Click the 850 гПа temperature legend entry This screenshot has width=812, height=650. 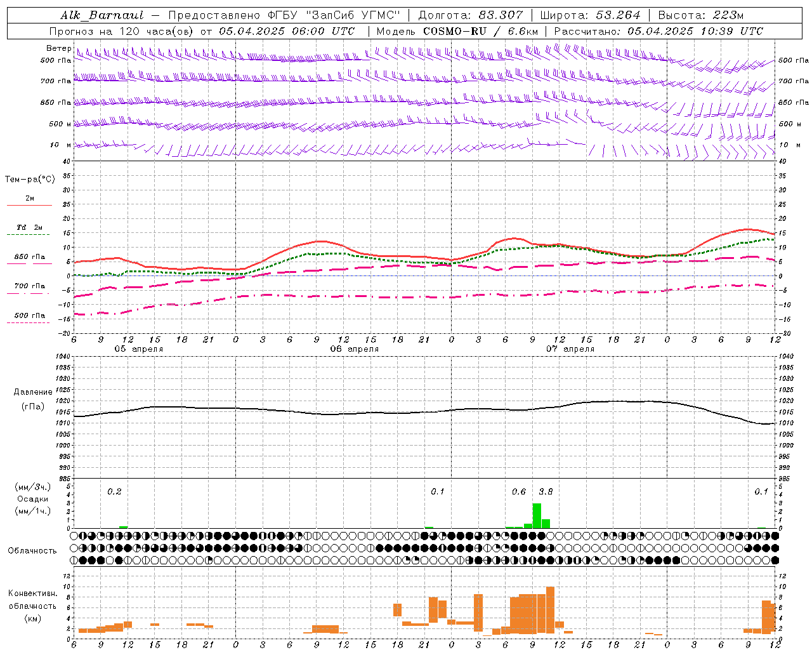click(30, 257)
